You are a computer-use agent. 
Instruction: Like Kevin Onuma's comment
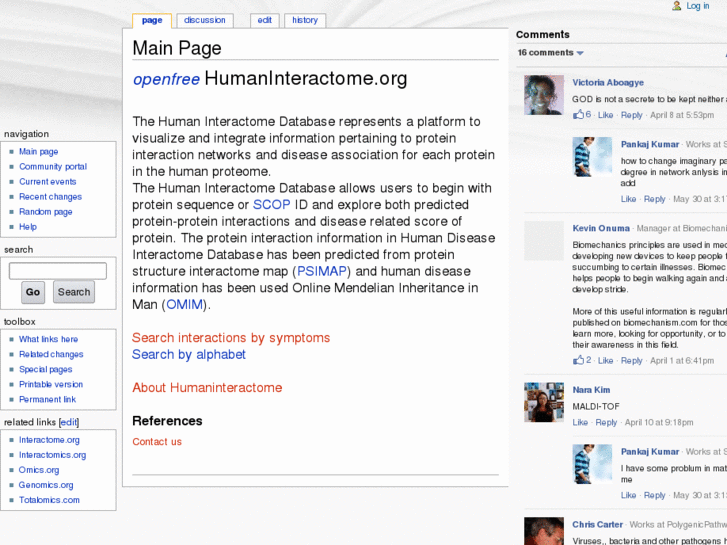point(605,360)
